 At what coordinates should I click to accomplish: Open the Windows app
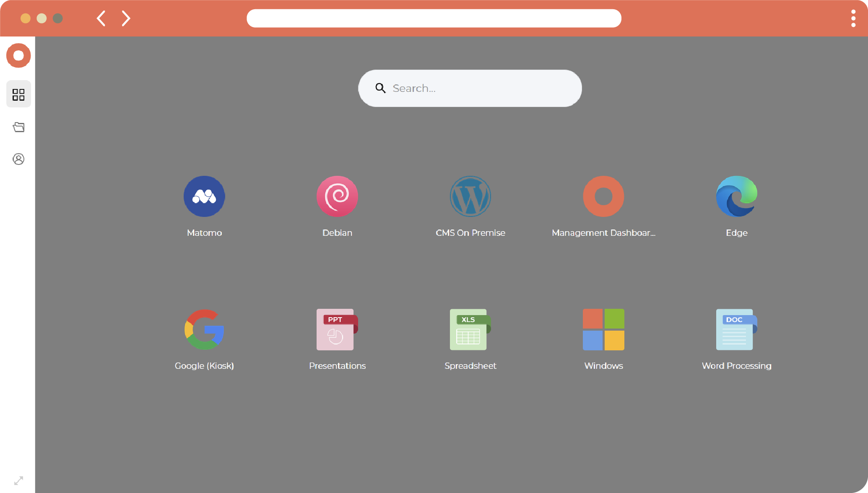603,330
